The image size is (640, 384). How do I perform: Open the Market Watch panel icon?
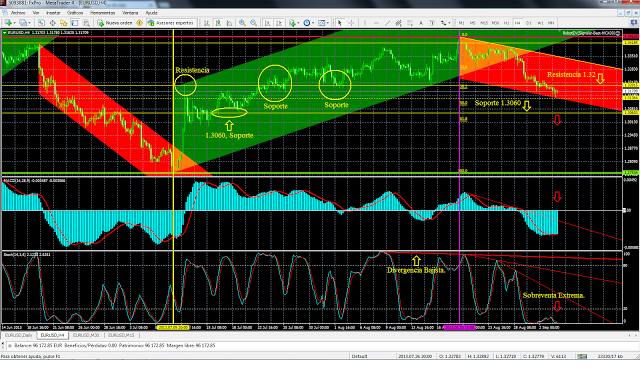41,23
